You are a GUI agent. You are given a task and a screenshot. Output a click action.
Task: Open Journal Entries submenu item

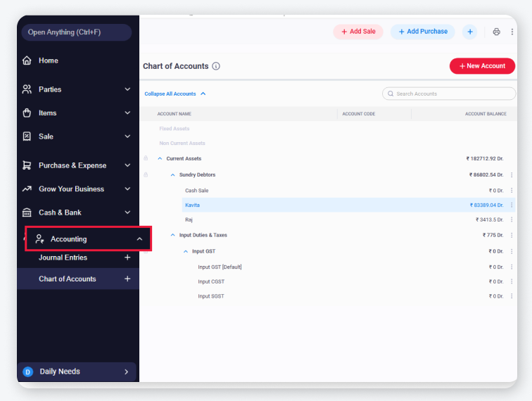point(63,257)
